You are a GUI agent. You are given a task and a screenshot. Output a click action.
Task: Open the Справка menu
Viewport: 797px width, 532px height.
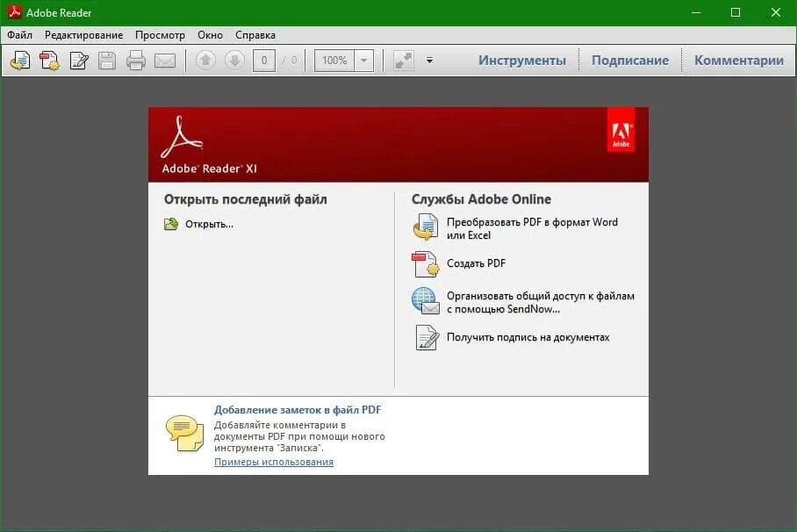(x=255, y=35)
